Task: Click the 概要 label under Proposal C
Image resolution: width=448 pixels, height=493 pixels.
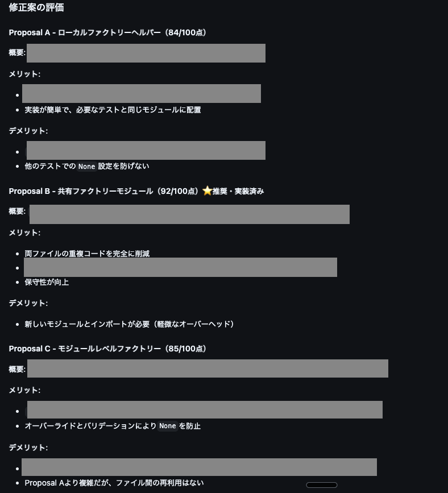Action: (x=17, y=369)
